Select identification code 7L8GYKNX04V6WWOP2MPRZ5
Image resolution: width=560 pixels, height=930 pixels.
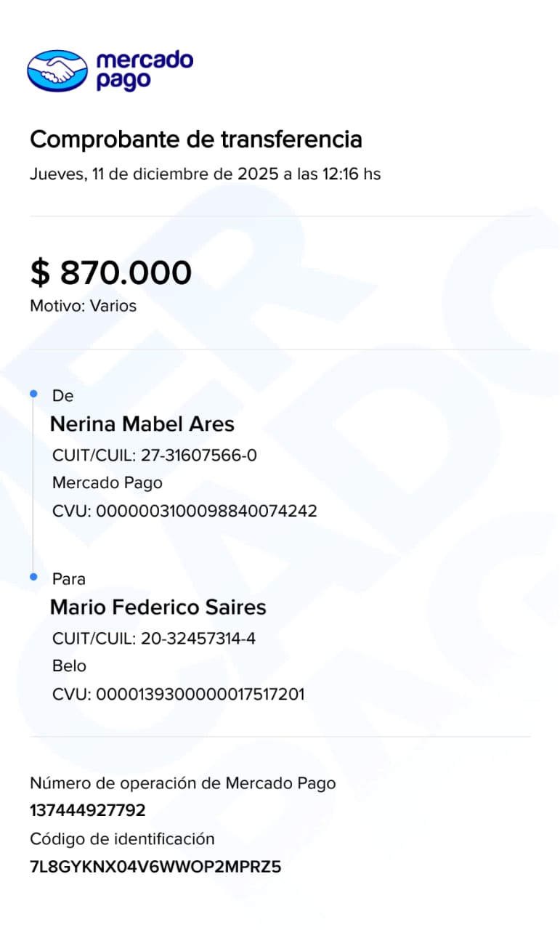coord(155,867)
